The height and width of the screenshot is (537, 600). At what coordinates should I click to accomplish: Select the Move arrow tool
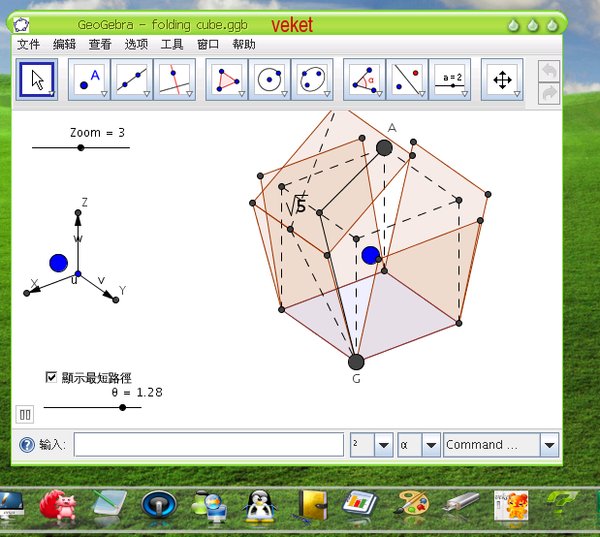click(37, 80)
